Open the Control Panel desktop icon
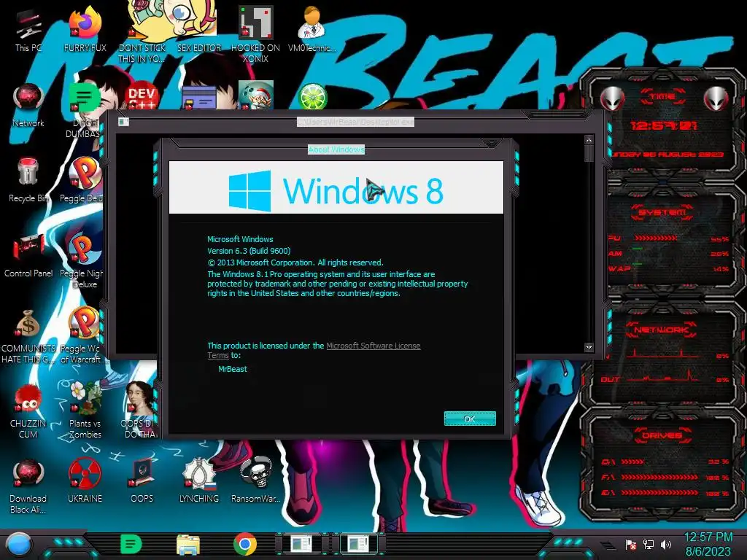This screenshot has height=560, width=747. point(28,254)
